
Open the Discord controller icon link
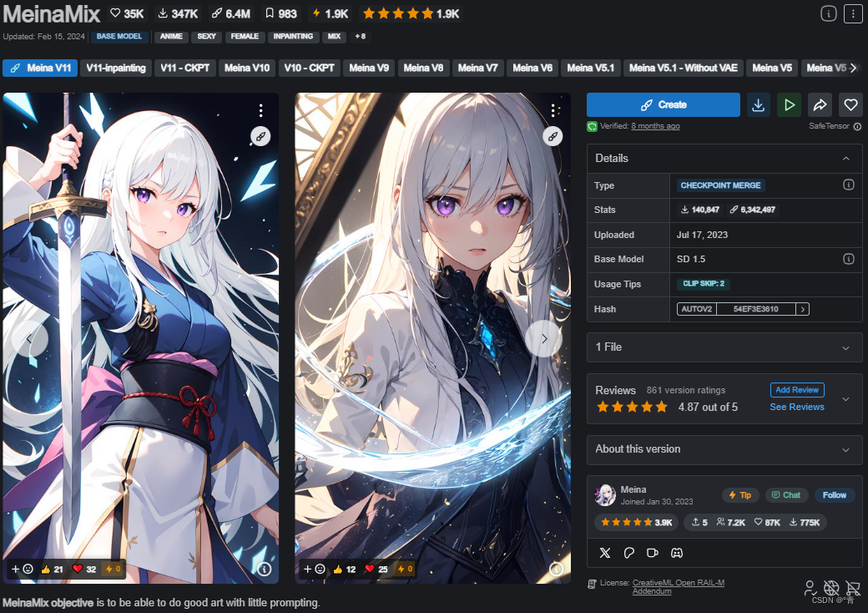(x=677, y=553)
